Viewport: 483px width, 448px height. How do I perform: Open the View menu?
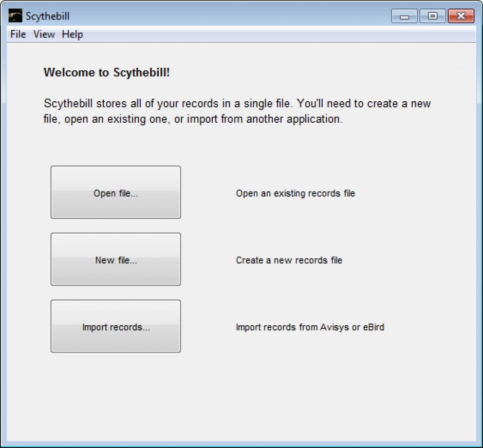coord(44,34)
